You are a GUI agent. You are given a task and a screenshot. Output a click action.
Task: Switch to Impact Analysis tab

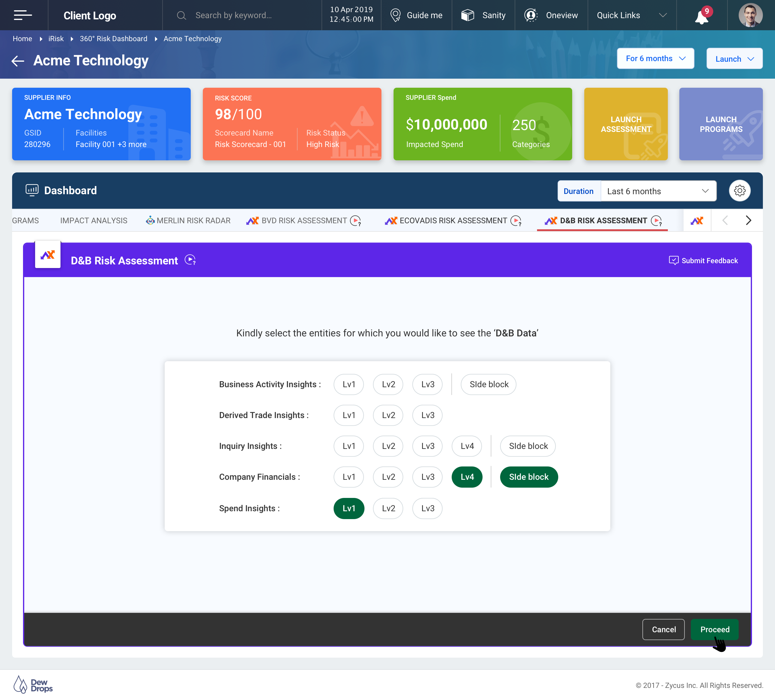tap(94, 221)
